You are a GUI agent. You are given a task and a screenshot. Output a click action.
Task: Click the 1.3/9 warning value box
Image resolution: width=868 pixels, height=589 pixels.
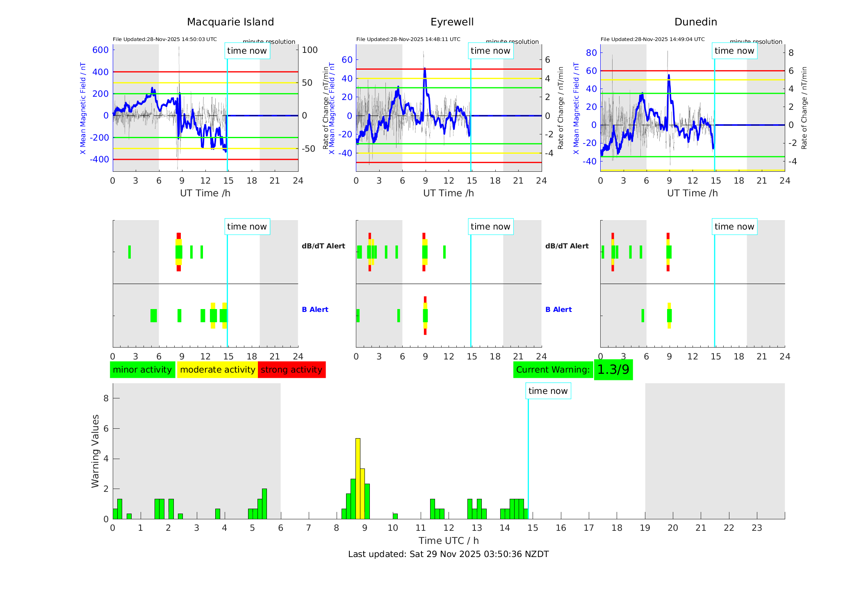click(x=613, y=370)
